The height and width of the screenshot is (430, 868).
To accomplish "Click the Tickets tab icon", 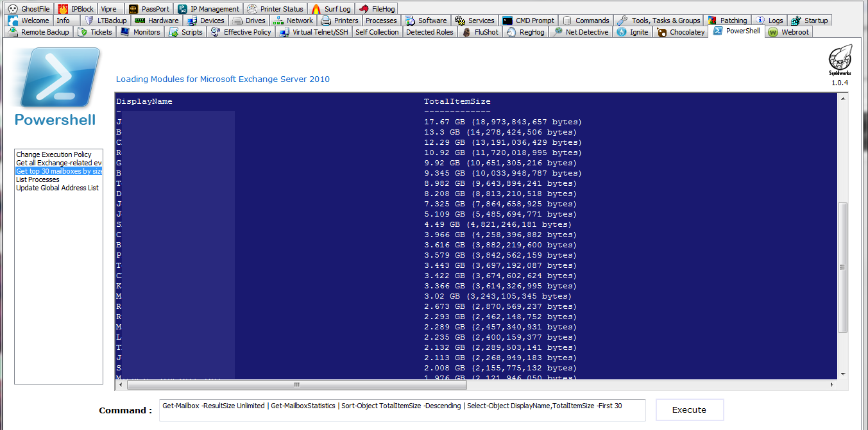I will click(x=82, y=32).
